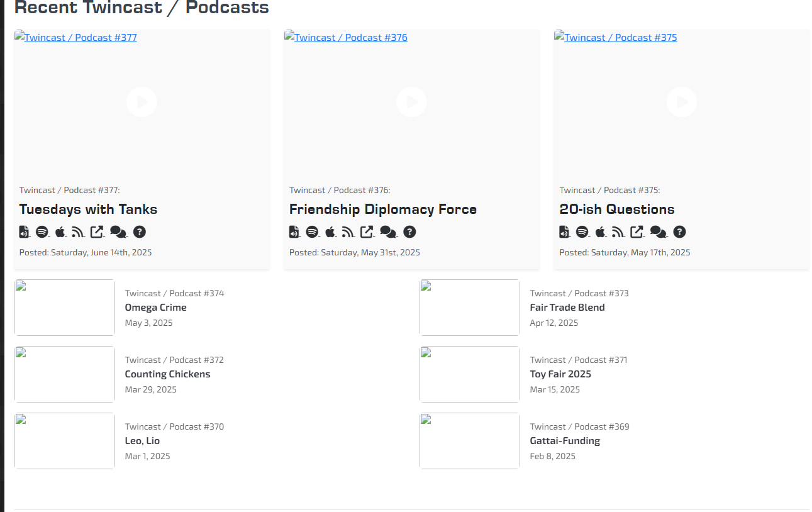Click comments icon for Friendship Diplomacy Force
The image size is (812, 512).
(388, 232)
